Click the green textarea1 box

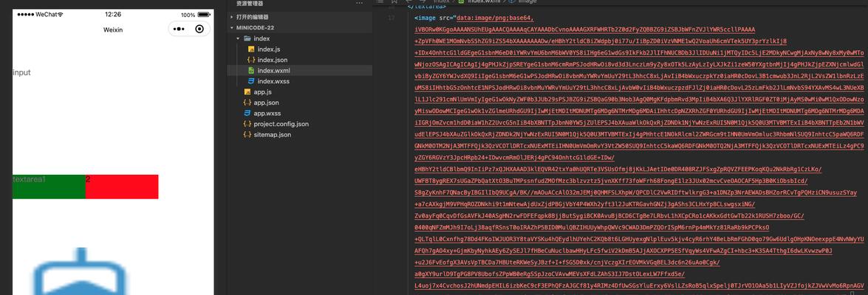tap(49, 187)
